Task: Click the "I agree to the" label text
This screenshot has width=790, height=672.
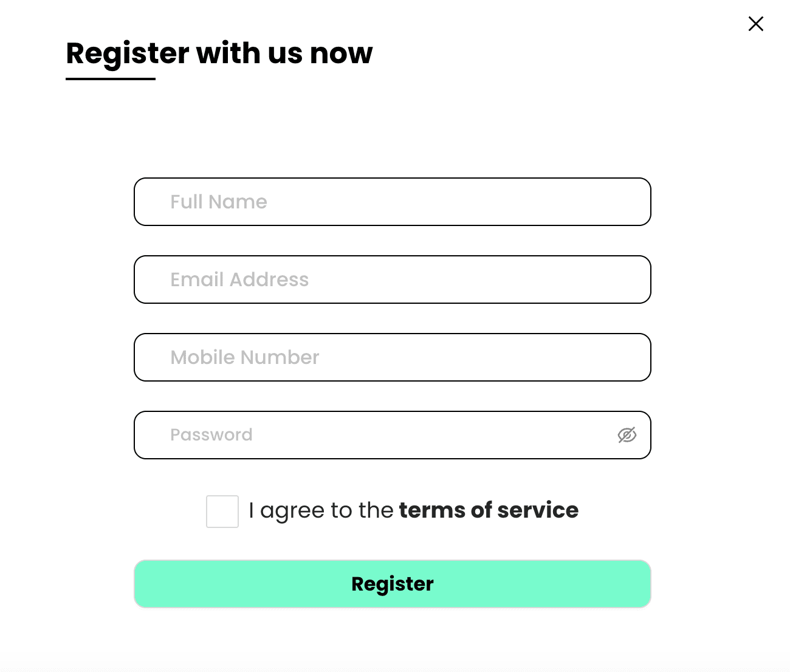Action: [321, 510]
